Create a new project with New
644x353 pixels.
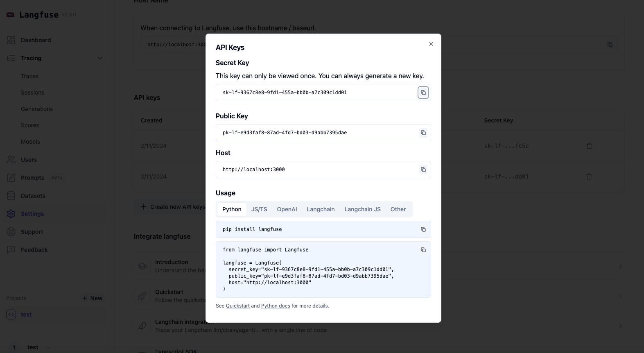coord(92,298)
